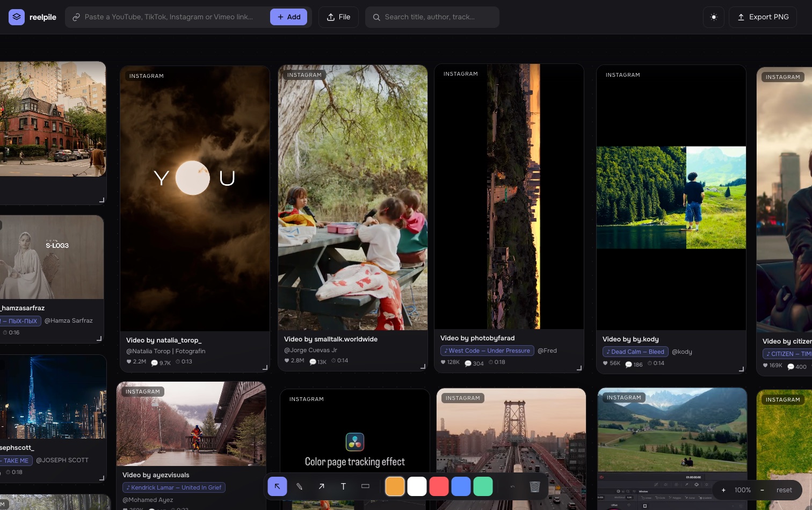Open the Color page tracking effect thumbnail
Image resolution: width=812 pixels, height=510 pixels.
355,449
